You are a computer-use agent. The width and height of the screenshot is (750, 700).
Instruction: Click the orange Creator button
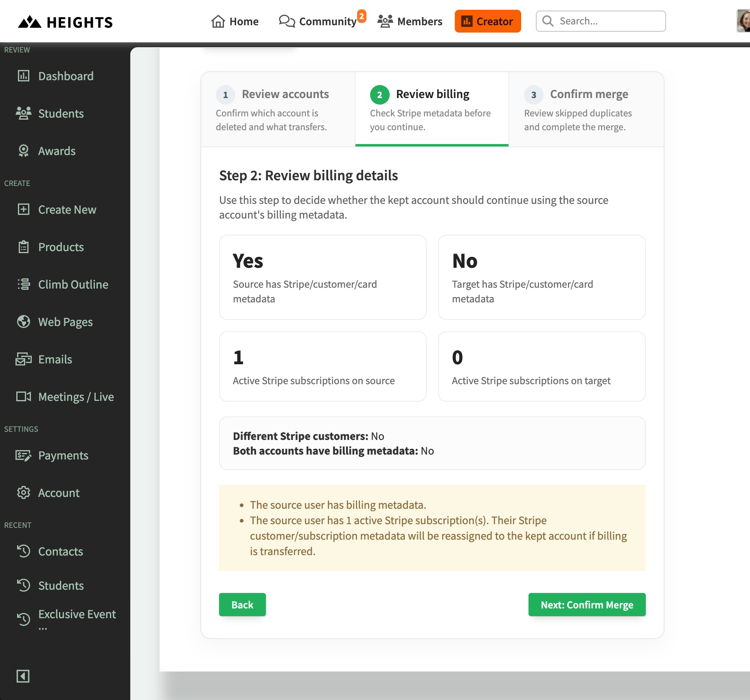pos(488,21)
